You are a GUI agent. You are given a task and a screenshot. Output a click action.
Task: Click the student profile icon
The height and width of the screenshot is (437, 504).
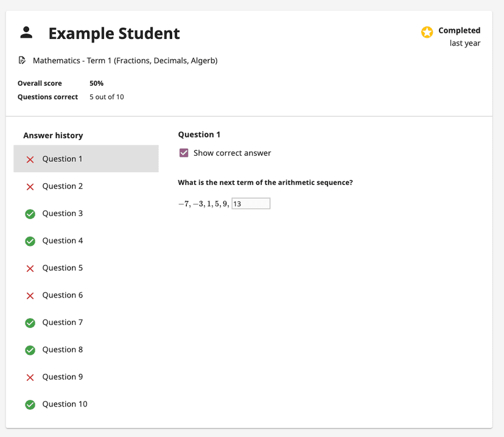26,33
